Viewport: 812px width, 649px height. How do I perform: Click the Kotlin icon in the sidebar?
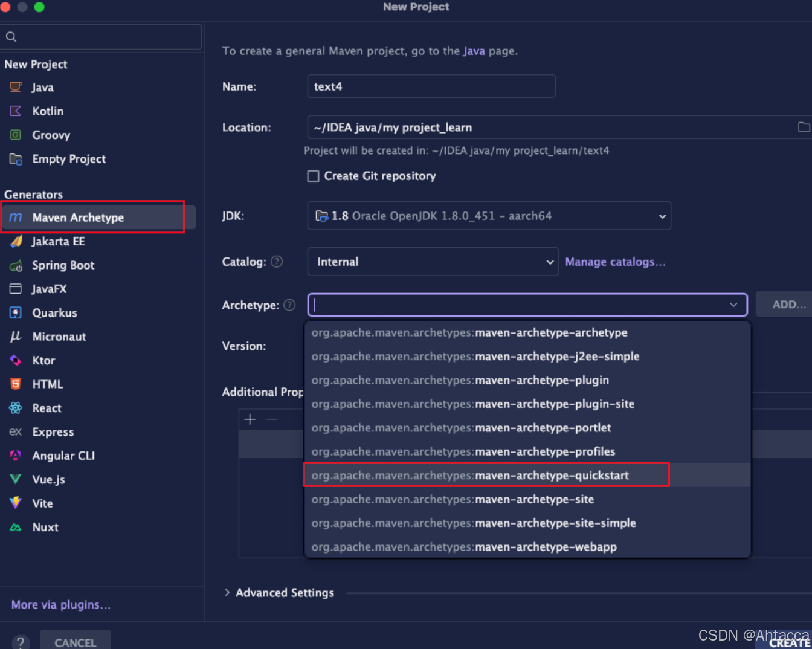[16, 111]
